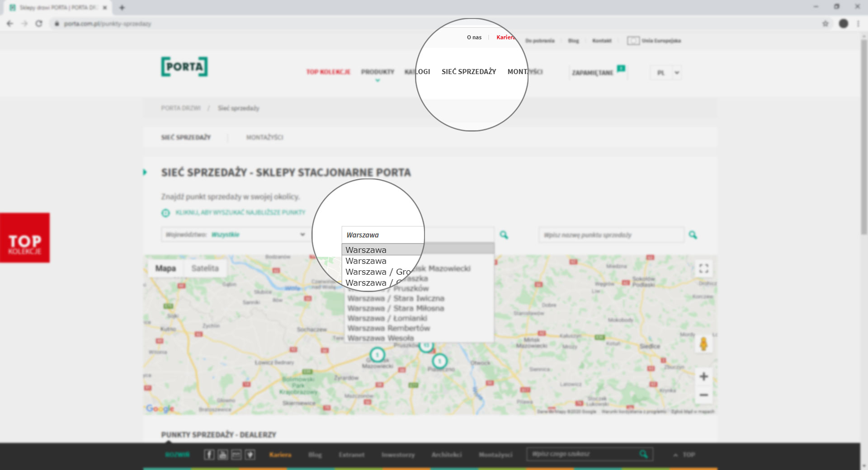Open KATALOGI in the main navigation

(417, 72)
